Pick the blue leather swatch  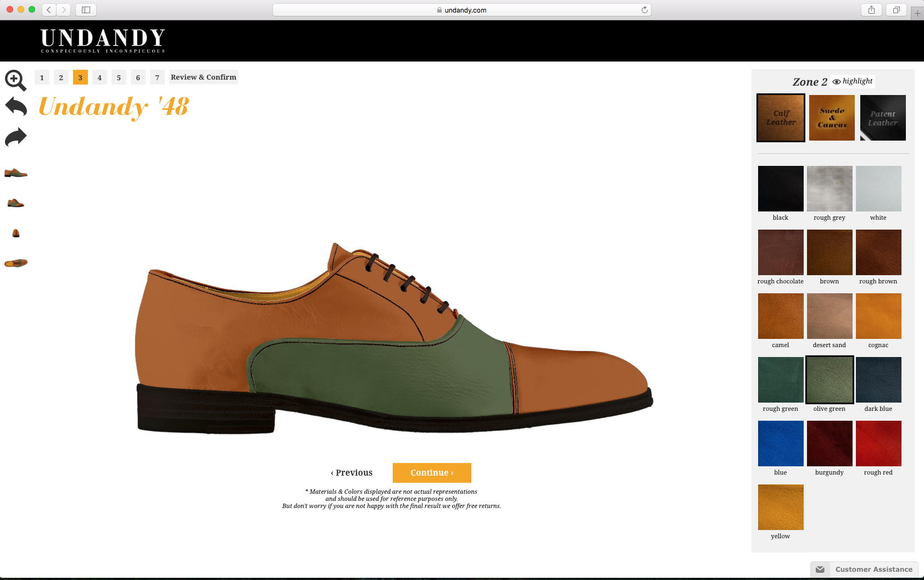click(x=781, y=443)
